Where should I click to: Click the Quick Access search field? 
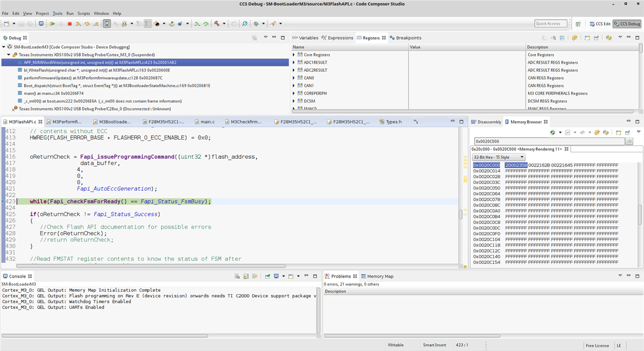click(550, 24)
